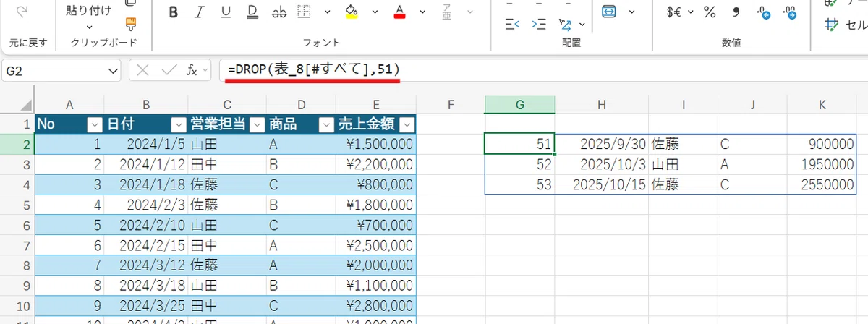Click the cell borders icon
Image resolution: width=868 pixels, height=324 pixels.
(x=305, y=12)
